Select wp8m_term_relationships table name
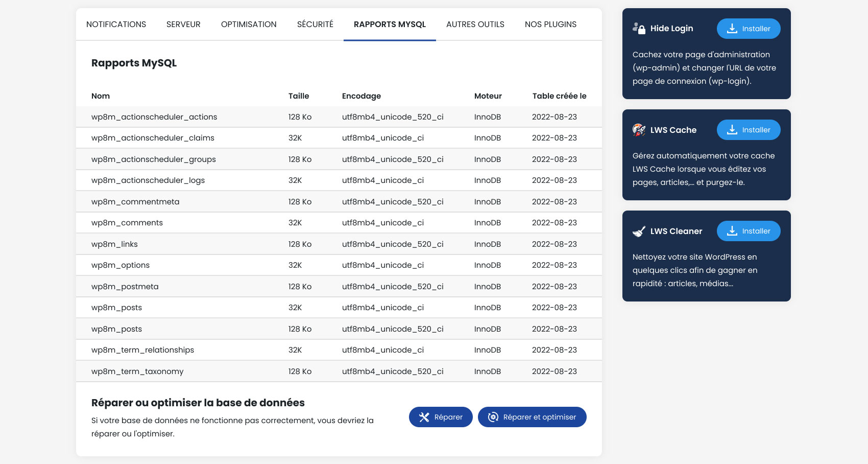The width and height of the screenshot is (868, 464). point(142,350)
